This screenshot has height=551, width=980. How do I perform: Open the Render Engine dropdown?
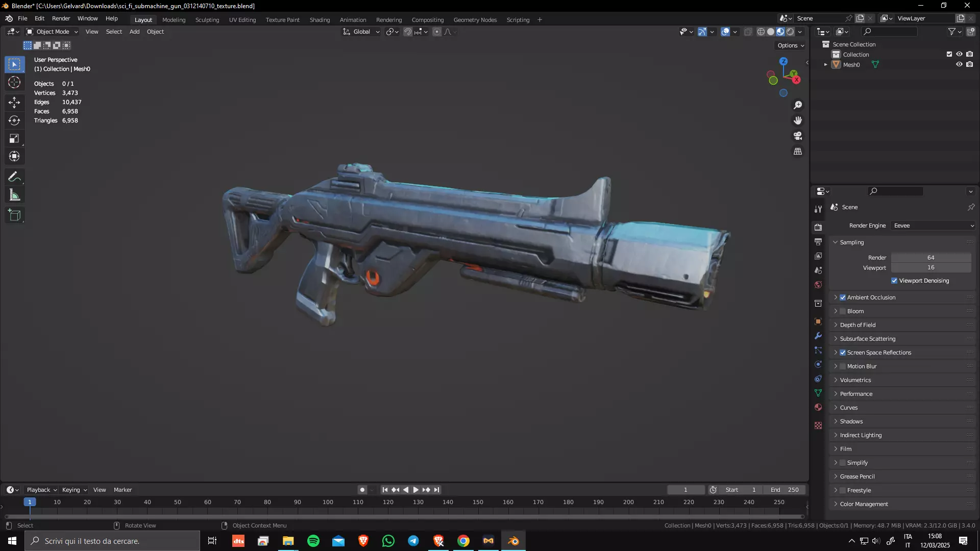(934, 226)
